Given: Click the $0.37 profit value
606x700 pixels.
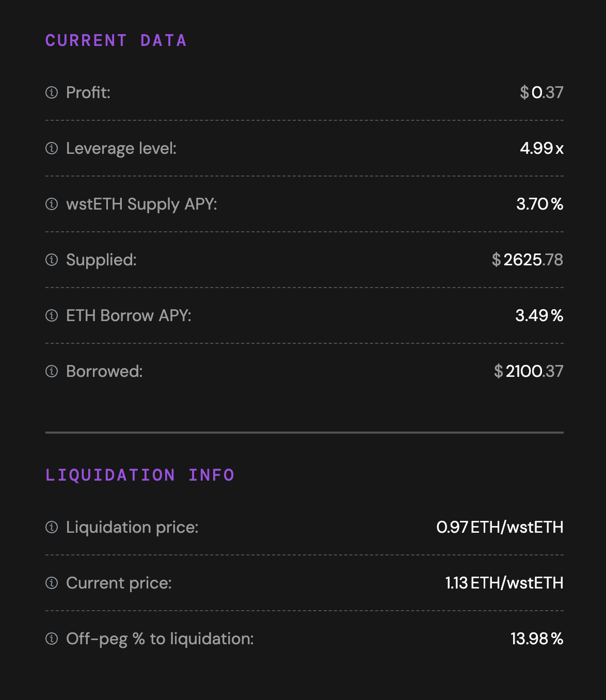Looking at the screenshot, I should pos(541,92).
